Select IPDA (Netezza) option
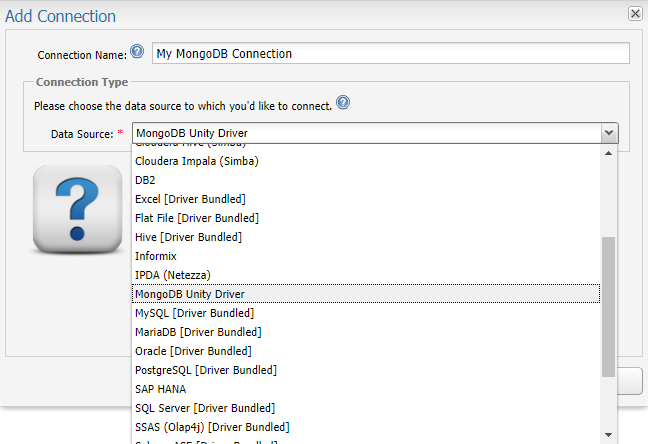 [366, 275]
